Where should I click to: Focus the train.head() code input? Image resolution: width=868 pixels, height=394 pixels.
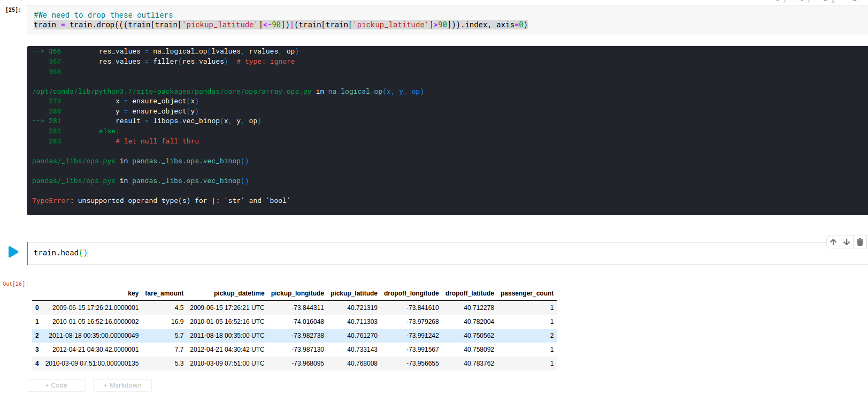(447, 253)
